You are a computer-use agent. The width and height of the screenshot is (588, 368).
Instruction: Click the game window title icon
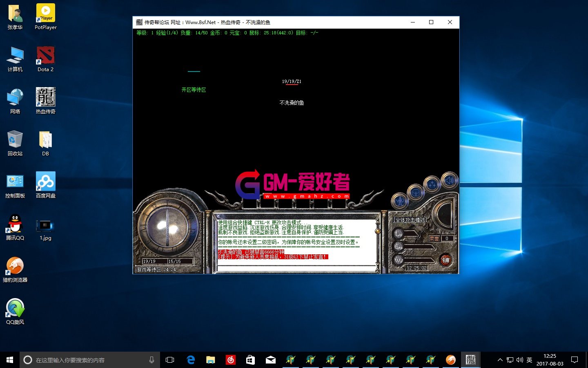139,22
